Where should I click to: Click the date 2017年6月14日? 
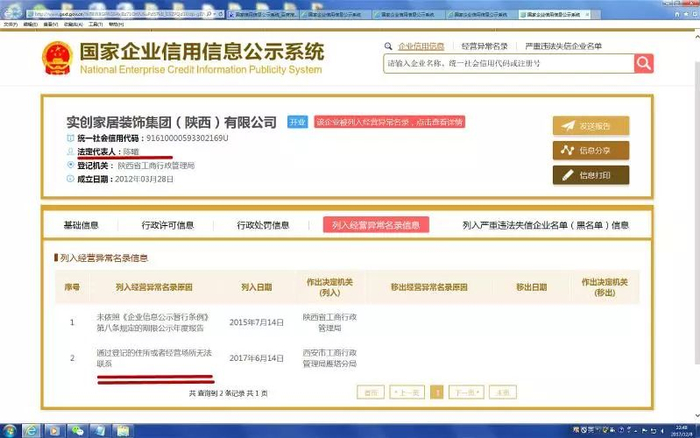tap(256, 358)
